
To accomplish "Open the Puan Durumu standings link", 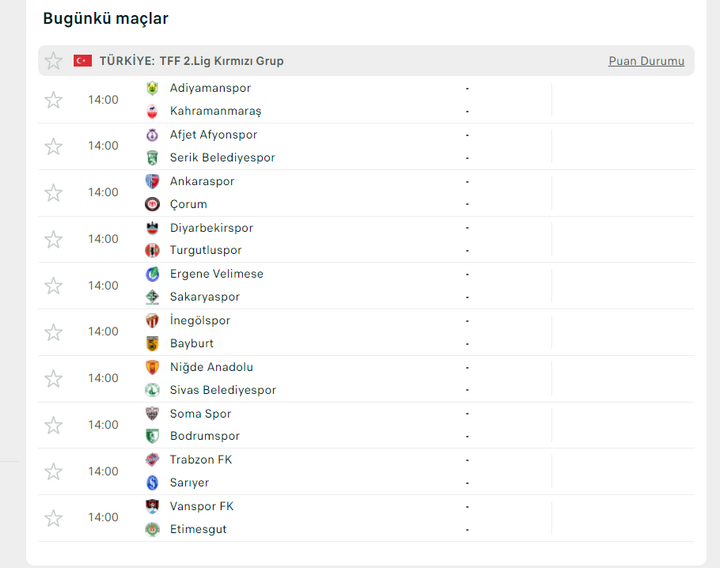I will [646, 61].
